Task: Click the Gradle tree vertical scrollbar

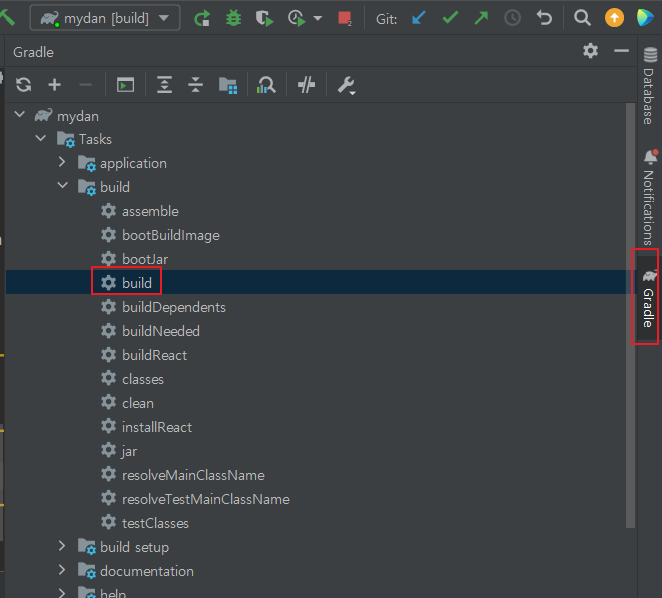Action: [630, 315]
